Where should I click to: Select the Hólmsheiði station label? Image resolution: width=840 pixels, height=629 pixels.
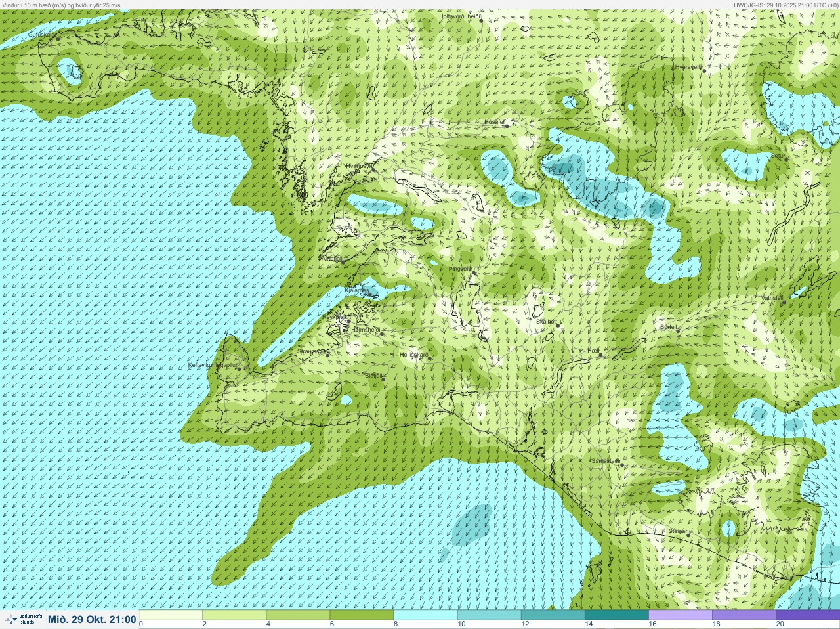366,329
